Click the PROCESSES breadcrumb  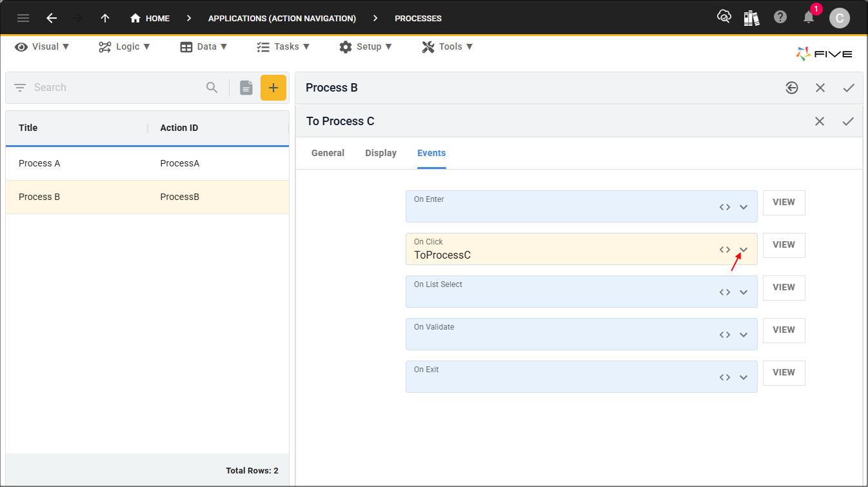418,18
